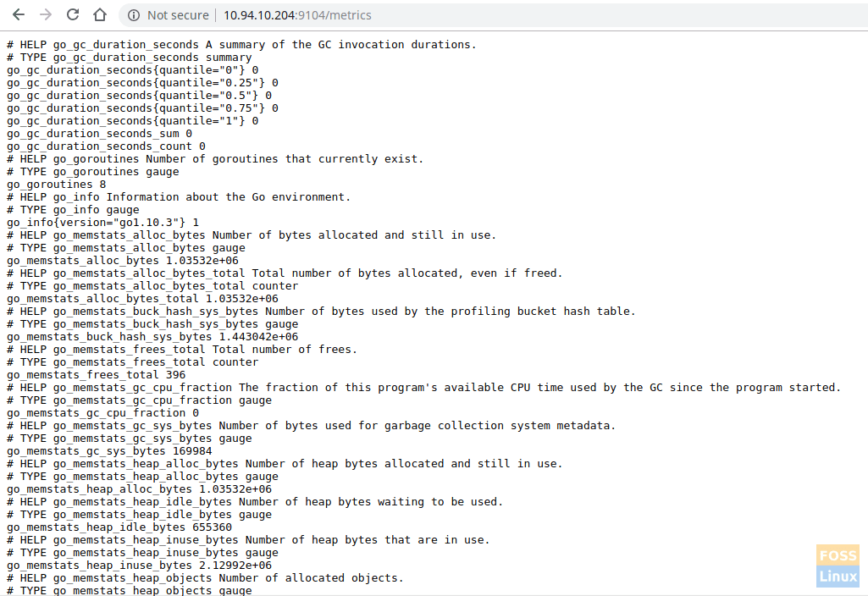Click the go_memstats_frees_total 396 line
The width and height of the screenshot is (868, 596).
tap(96, 375)
